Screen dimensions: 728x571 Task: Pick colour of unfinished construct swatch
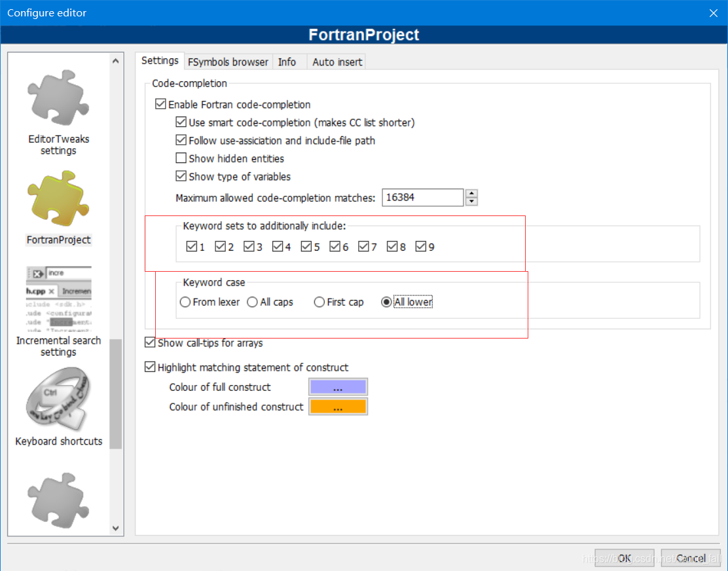[x=338, y=407]
